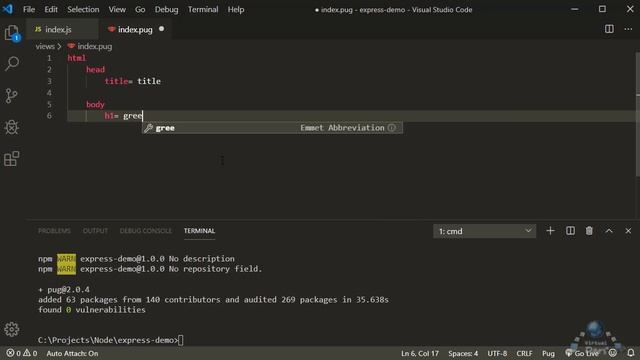Split the editor to the right
Viewport: 640px width, 360px height.
point(609,29)
